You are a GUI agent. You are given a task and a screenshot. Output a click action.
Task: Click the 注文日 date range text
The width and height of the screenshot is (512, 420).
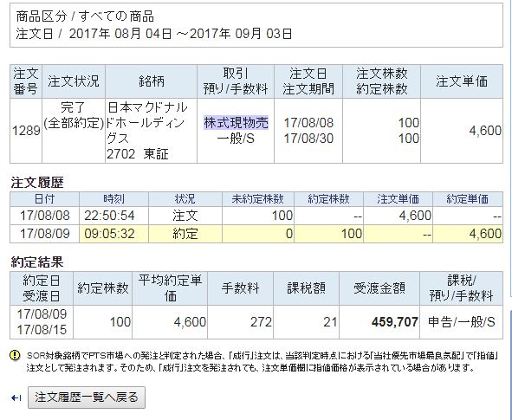(154, 34)
